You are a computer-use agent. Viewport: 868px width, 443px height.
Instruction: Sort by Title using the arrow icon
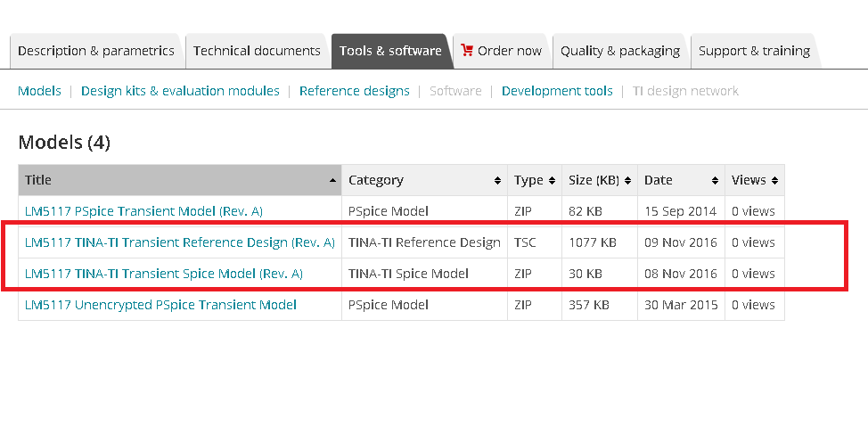332,181
